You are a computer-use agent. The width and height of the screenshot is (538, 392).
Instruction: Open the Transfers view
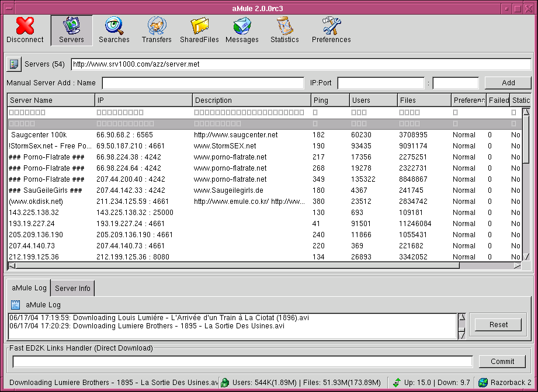pos(157,30)
